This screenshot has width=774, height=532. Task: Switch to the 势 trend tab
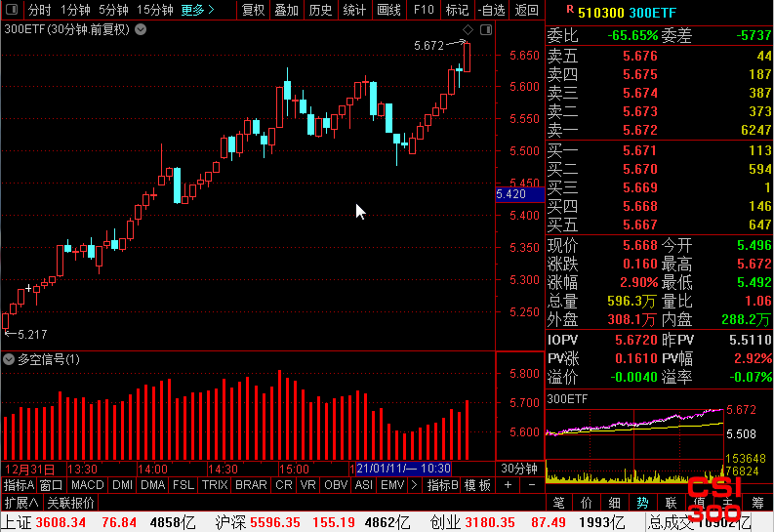coord(642,503)
